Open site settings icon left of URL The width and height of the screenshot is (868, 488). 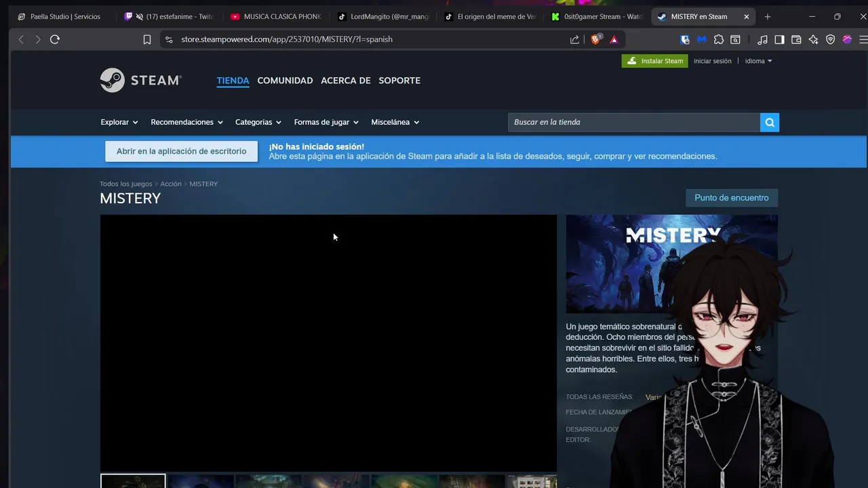[x=170, y=39]
